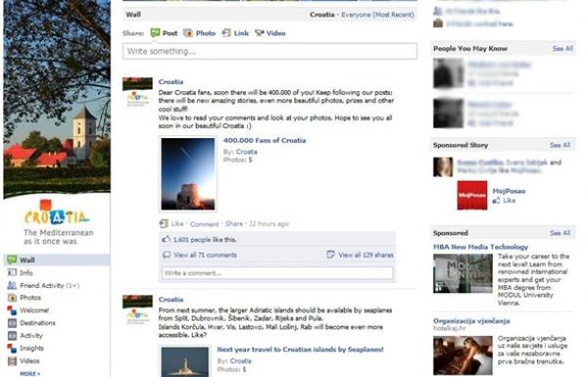
Task: Open the 400.000 Fans album thumbnail
Action: point(188,174)
